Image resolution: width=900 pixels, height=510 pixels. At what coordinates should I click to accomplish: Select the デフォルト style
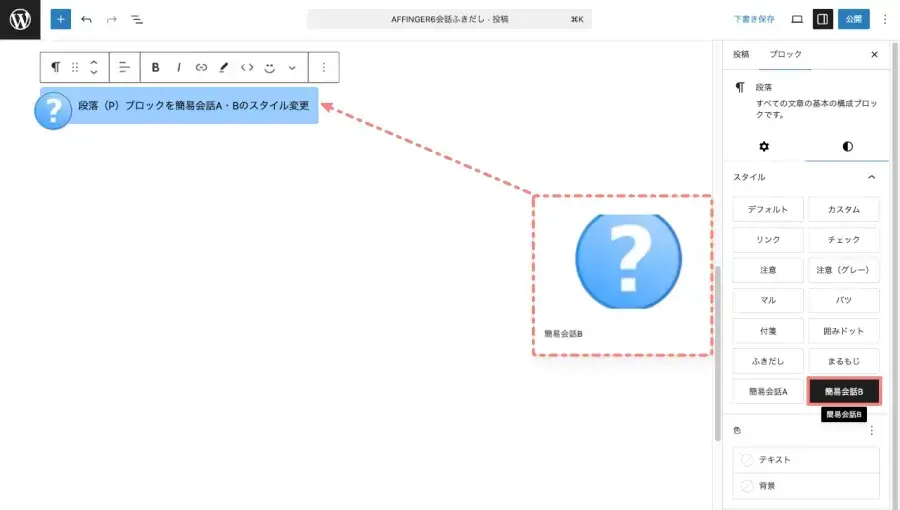point(767,209)
